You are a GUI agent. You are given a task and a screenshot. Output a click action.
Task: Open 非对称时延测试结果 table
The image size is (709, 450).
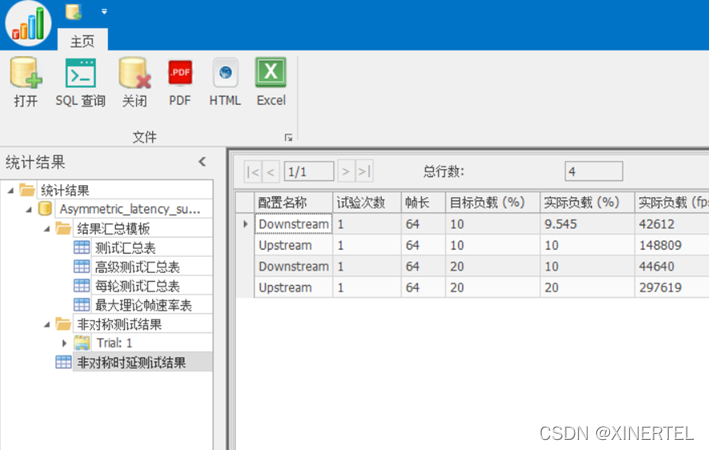[131, 362]
